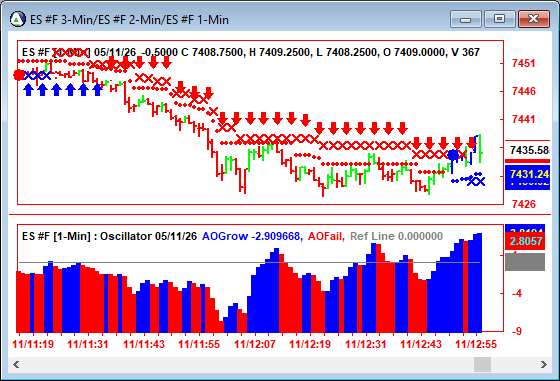Click the gray Ref Line value tag
560x381 pixels.
525,262
